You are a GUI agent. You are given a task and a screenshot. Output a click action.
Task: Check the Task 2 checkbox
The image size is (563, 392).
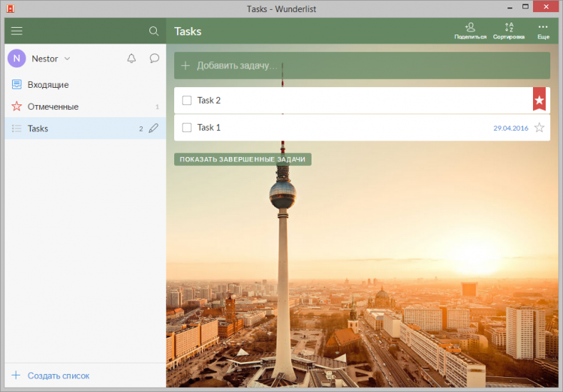tap(187, 100)
